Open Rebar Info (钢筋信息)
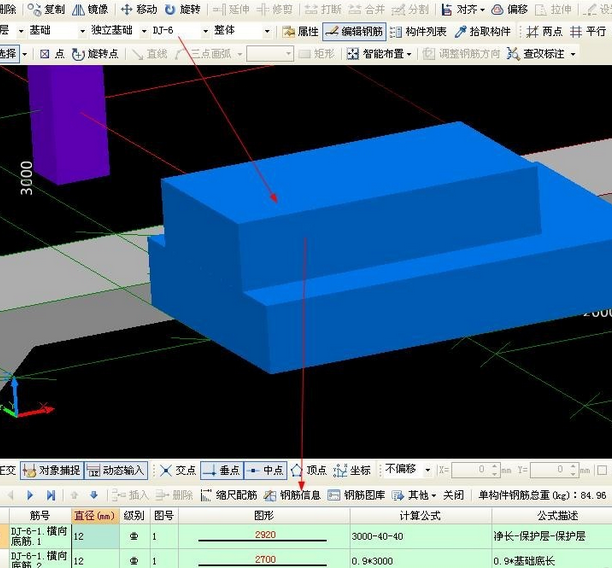 pyautogui.click(x=292, y=495)
